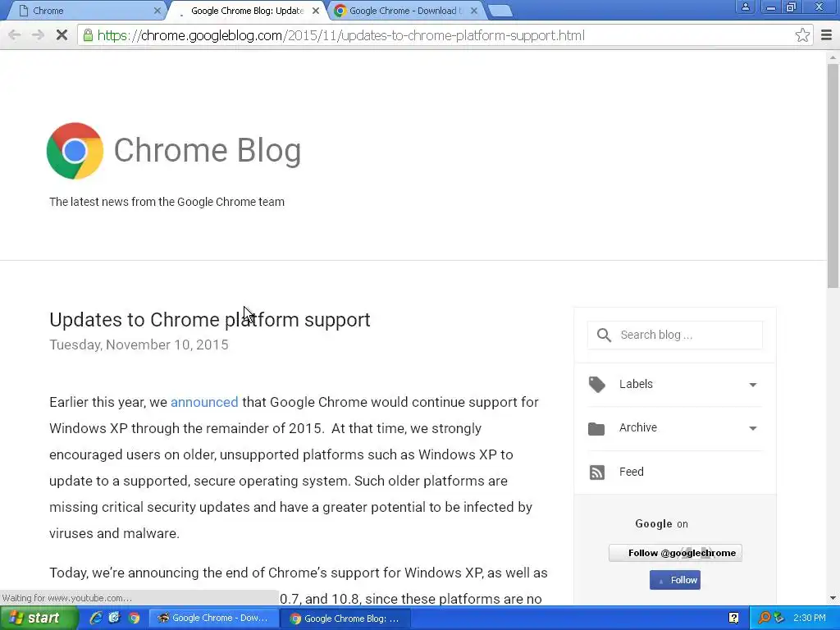
Task: Click the orange magnifier tray icon
Action: coord(764,618)
